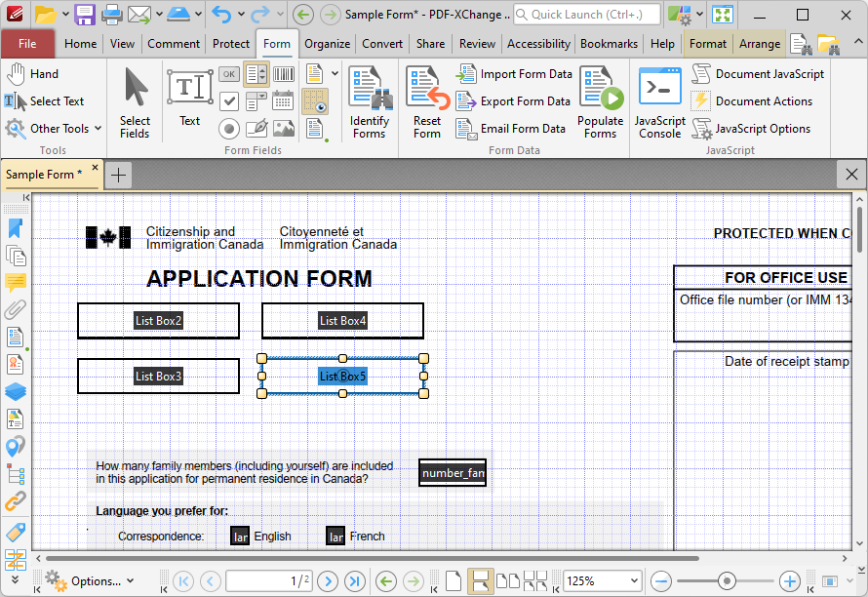868x597 pixels.
Task: Toggle continuous page layout view
Action: click(x=480, y=581)
